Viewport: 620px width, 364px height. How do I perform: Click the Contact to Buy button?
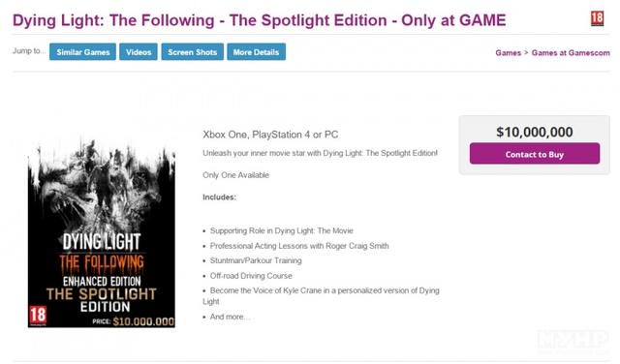(x=535, y=154)
